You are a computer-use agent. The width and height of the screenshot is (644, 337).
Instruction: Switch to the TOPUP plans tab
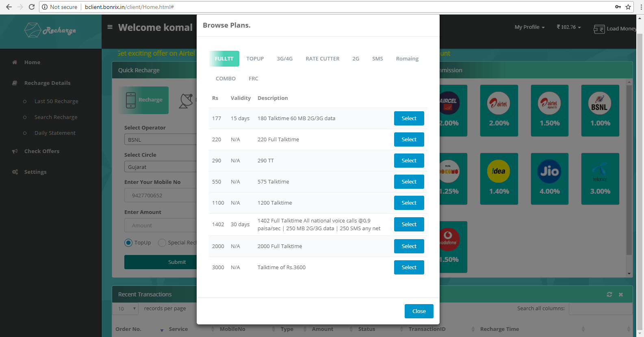(x=255, y=59)
